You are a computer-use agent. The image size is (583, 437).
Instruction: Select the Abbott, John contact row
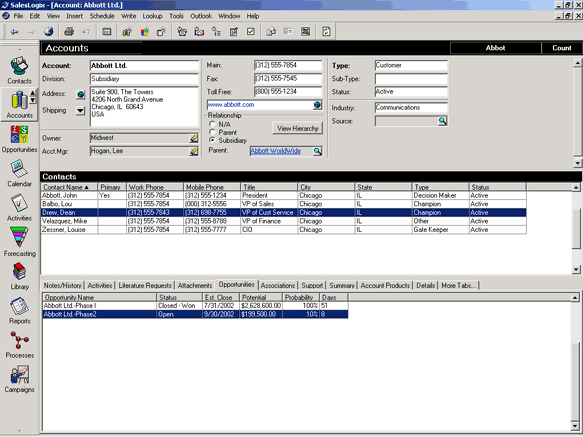coord(284,196)
